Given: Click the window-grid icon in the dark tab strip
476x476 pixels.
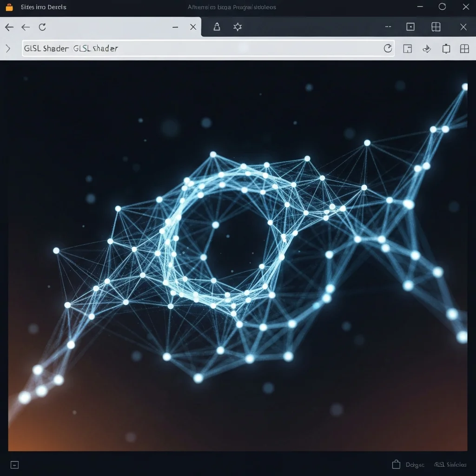Looking at the screenshot, I should coord(436,27).
